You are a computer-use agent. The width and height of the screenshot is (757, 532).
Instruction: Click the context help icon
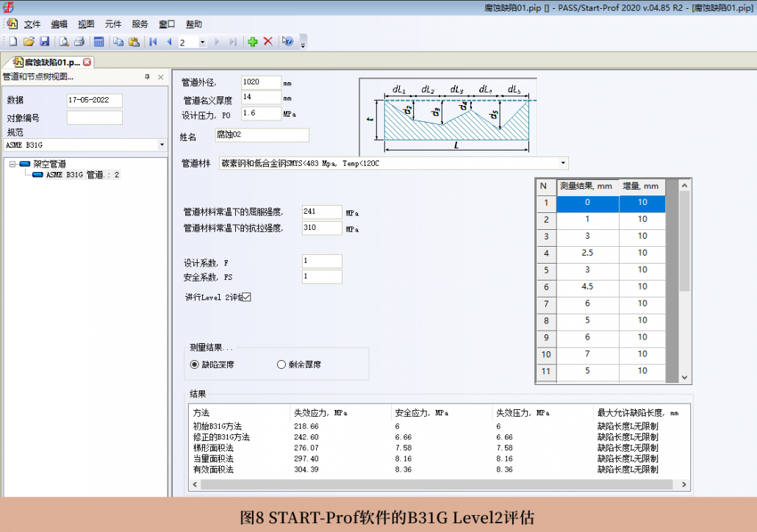coord(288,42)
